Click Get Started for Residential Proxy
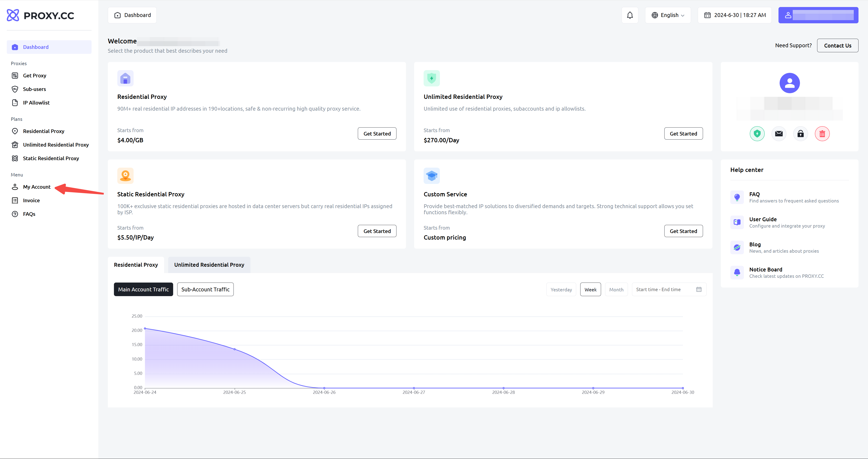 coord(377,133)
